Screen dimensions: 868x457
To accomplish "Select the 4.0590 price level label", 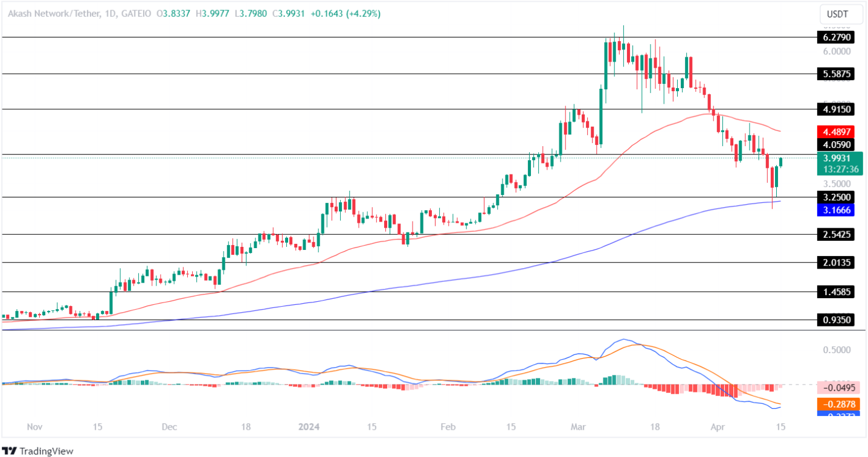I will (x=837, y=145).
